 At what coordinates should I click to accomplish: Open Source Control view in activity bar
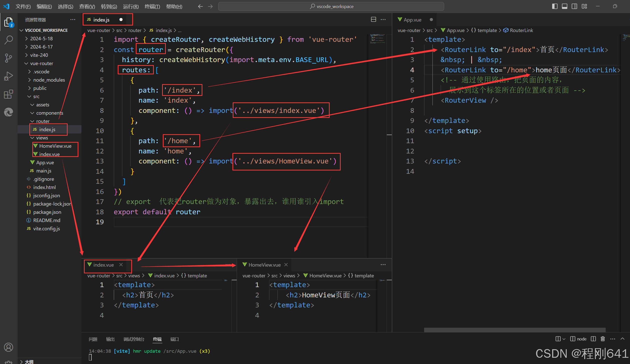pyautogui.click(x=9, y=58)
